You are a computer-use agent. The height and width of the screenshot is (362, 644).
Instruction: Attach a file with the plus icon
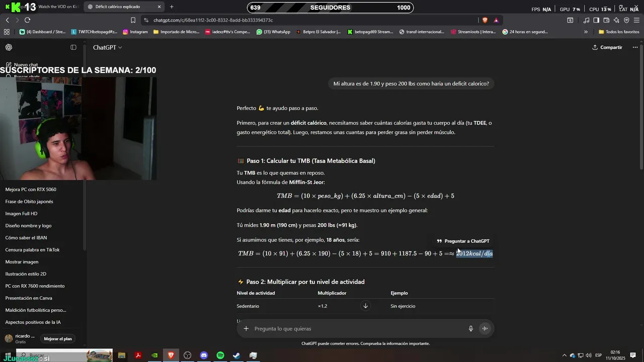246,328
